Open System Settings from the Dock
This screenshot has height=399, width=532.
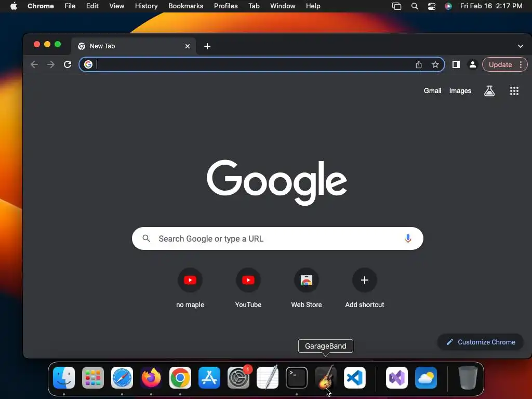point(238,378)
